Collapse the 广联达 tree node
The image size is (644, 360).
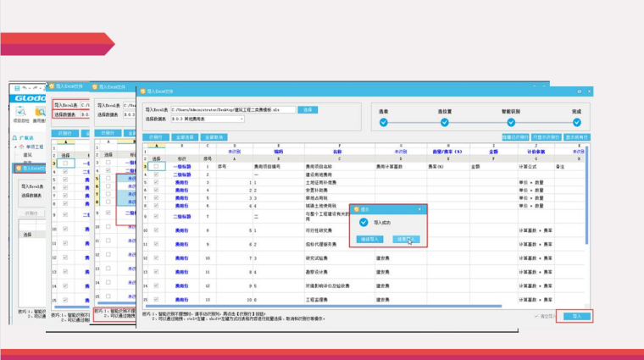13,139
